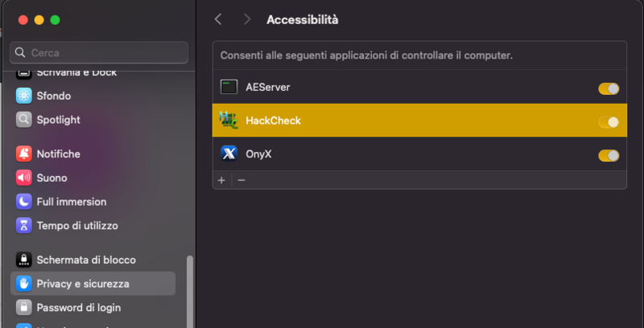Turn off the OnyX accessibility switch
The height and width of the screenshot is (328, 644).
[x=609, y=155]
